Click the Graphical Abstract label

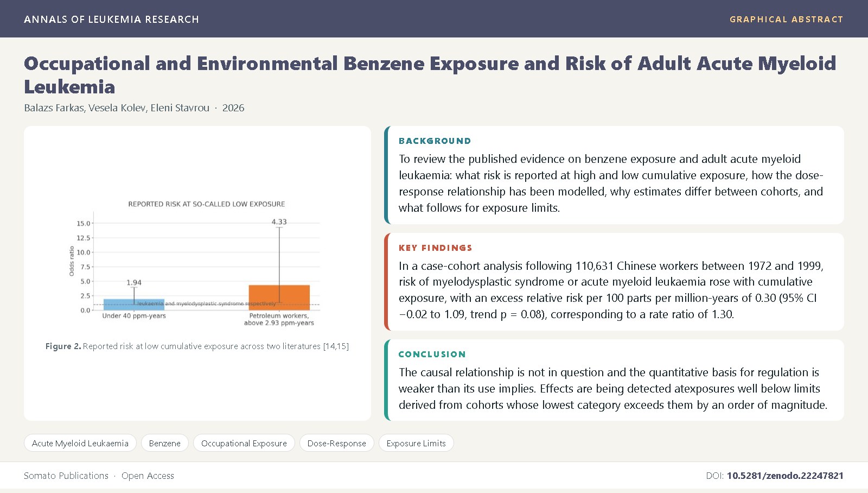(x=787, y=19)
